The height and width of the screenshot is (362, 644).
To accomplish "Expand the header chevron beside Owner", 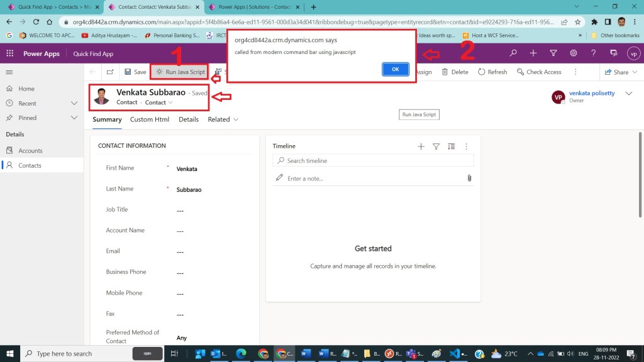I will click(x=629, y=94).
